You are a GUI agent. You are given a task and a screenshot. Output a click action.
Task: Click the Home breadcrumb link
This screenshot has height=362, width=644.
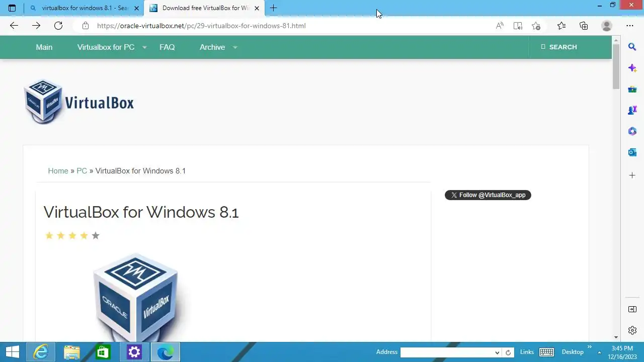(x=58, y=171)
